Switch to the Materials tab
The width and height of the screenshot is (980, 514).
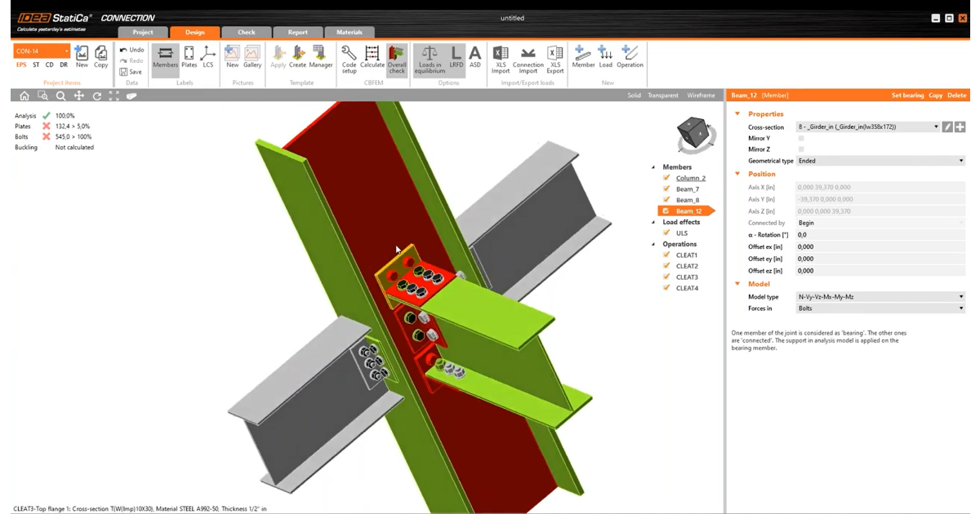(350, 33)
